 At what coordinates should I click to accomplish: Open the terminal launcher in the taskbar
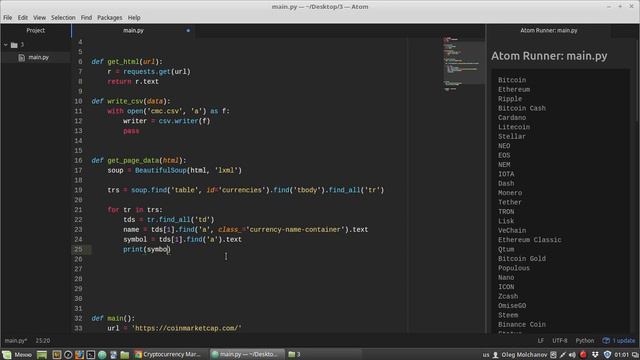pyautogui.click(x=91, y=354)
